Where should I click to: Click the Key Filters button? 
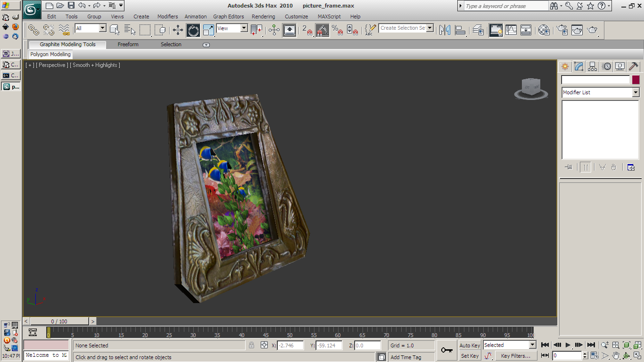click(515, 356)
